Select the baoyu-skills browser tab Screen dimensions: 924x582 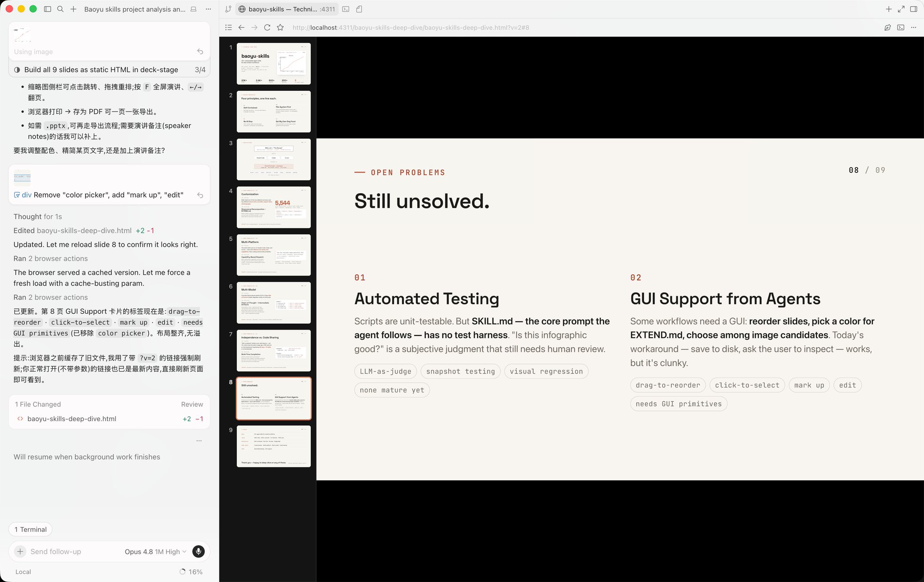click(x=286, y=9)
